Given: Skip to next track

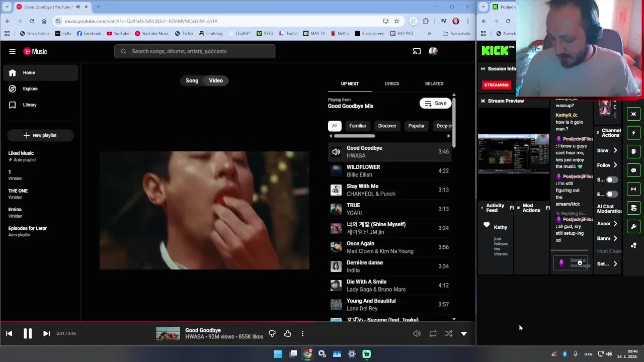Looking at the screenshot, I should 46,333.
